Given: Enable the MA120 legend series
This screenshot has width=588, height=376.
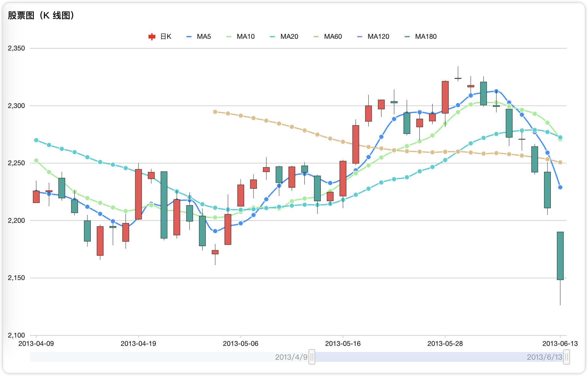Looking at the screenshot, I should 373,37.
